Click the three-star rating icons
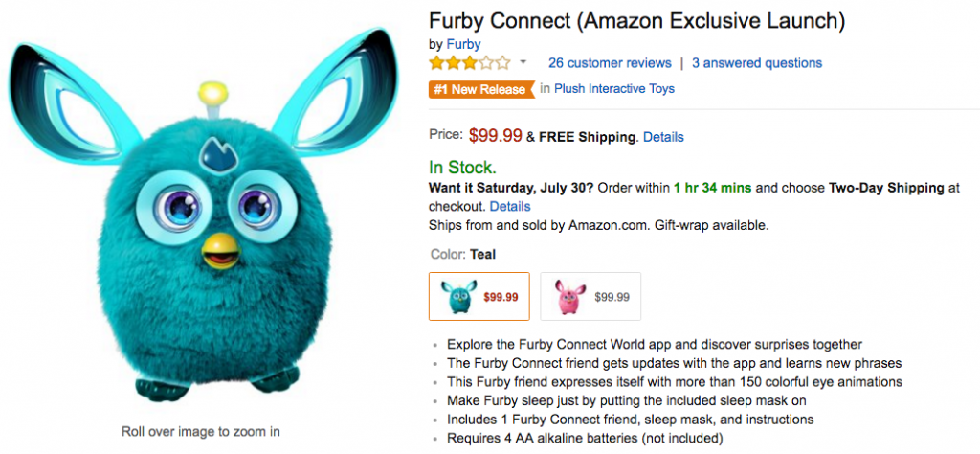 coord(469,63)
